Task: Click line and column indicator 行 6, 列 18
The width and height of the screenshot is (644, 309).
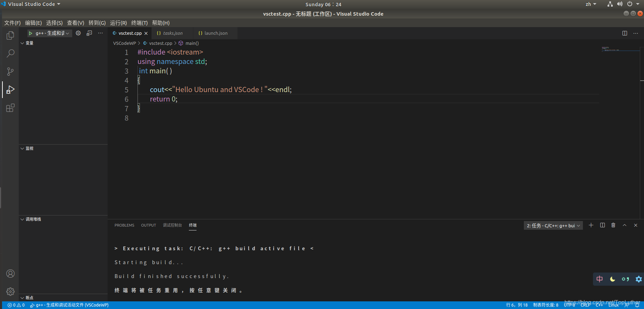Action: (x=517, y=305)
